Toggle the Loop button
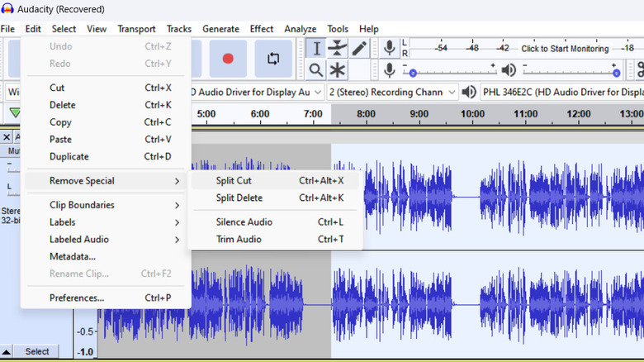This screenshot has width=644, height=362. (x=273, y=59)
